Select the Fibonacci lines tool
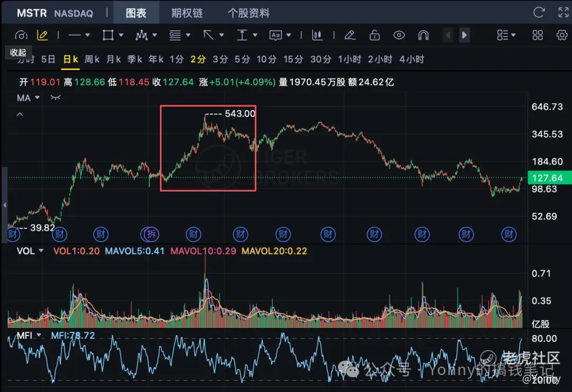The height and width of the screenshot is (392, 572). (x=175, y=35)
